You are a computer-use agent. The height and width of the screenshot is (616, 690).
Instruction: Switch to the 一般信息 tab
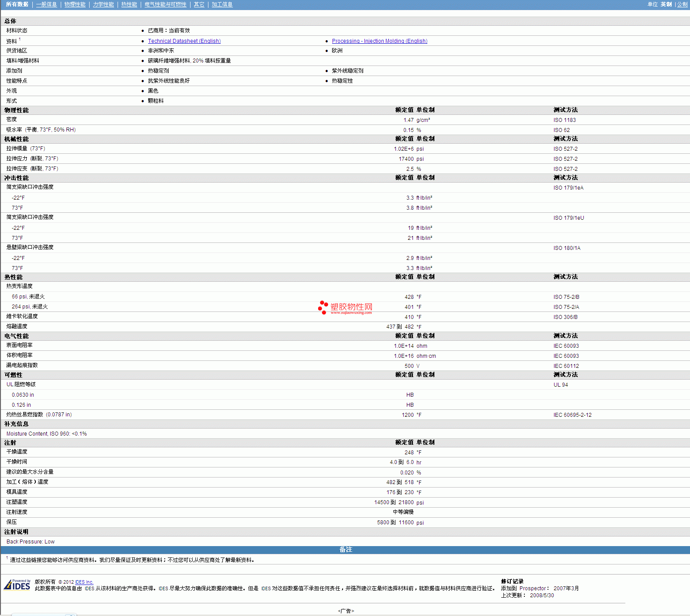pyautogui.click(x=46, y=4)
